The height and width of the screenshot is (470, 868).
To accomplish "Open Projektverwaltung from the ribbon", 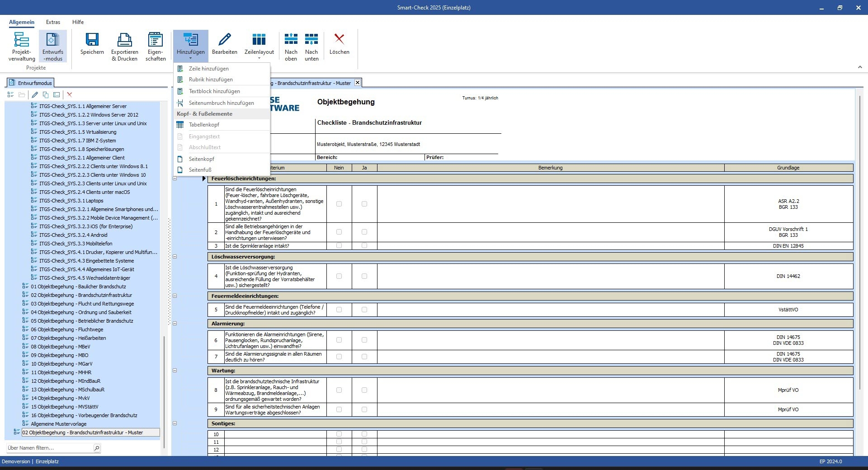I will pyautogui.click(x=21, y=46).
